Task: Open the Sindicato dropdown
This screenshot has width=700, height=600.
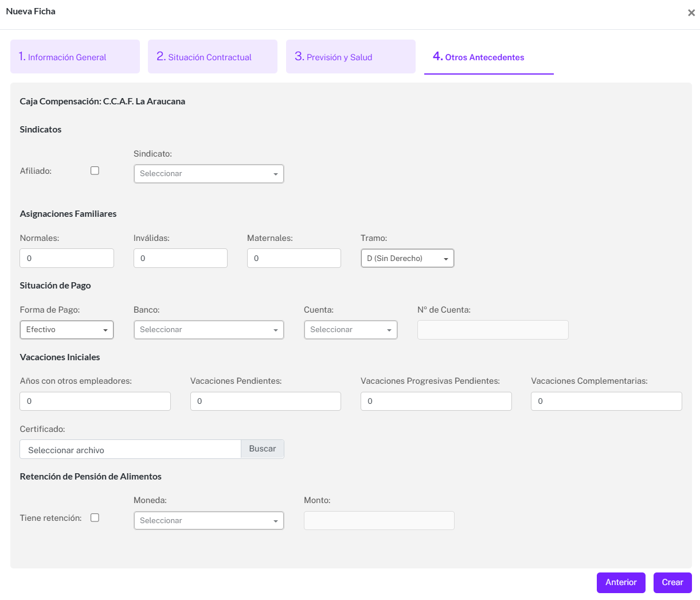Action: (x=209, y=174)
